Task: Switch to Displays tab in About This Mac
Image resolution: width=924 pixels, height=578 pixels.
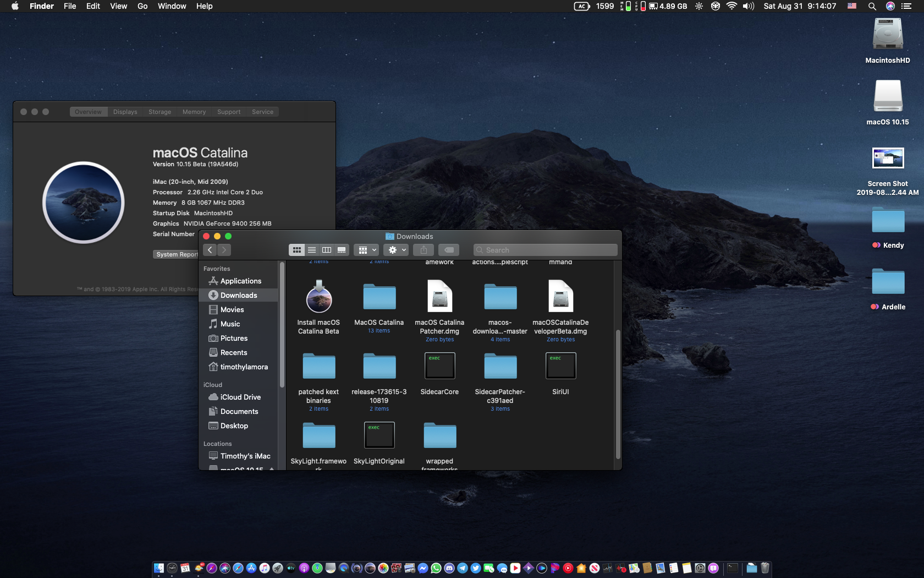Action: (x=125, y=112)
